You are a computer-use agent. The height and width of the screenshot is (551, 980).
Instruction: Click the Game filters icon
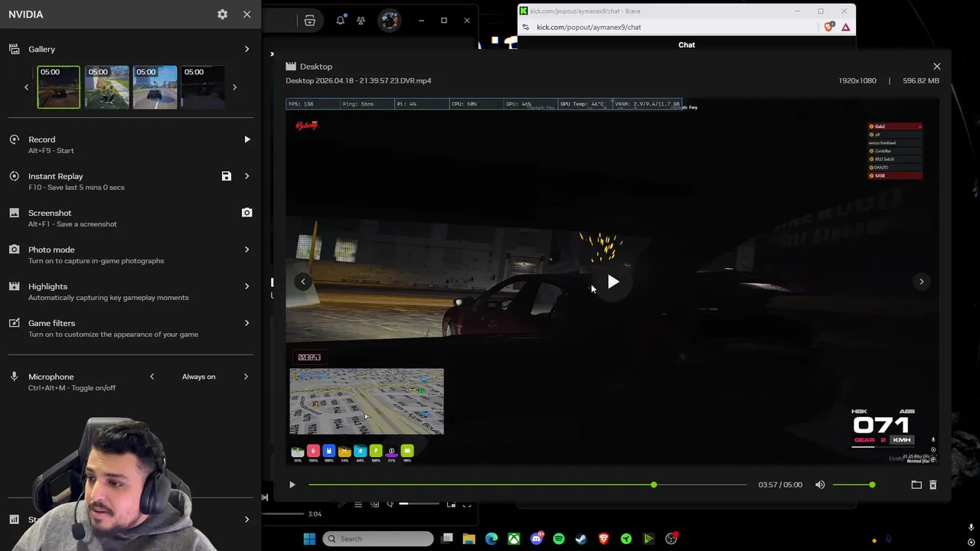(x=14, y=323)
